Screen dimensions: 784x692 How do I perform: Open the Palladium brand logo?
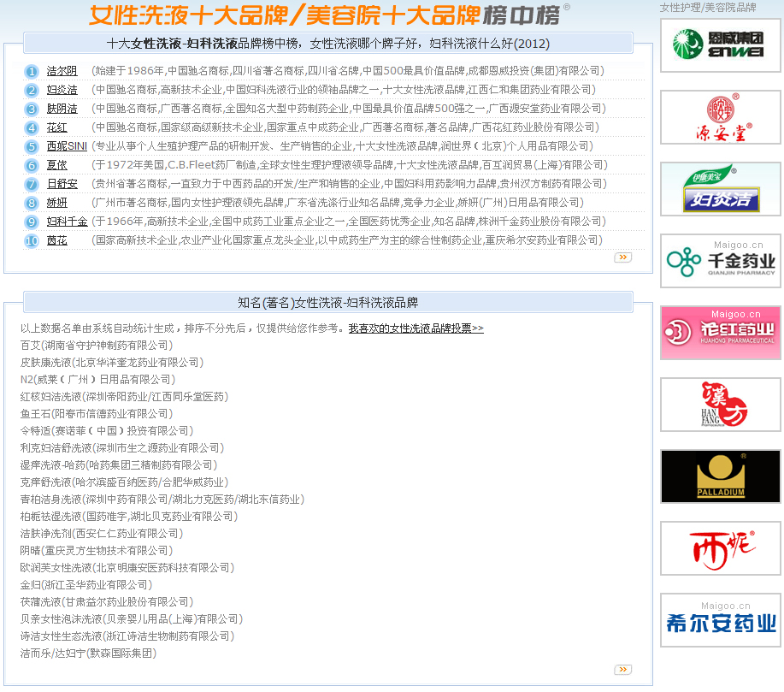721,476
